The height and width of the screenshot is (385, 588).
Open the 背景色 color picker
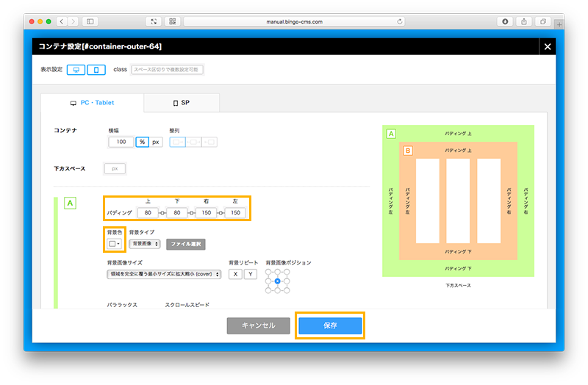[115, 244]
